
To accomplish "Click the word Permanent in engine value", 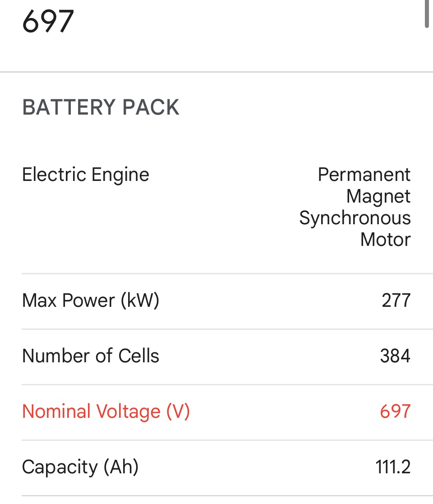I will pos(364,175).
